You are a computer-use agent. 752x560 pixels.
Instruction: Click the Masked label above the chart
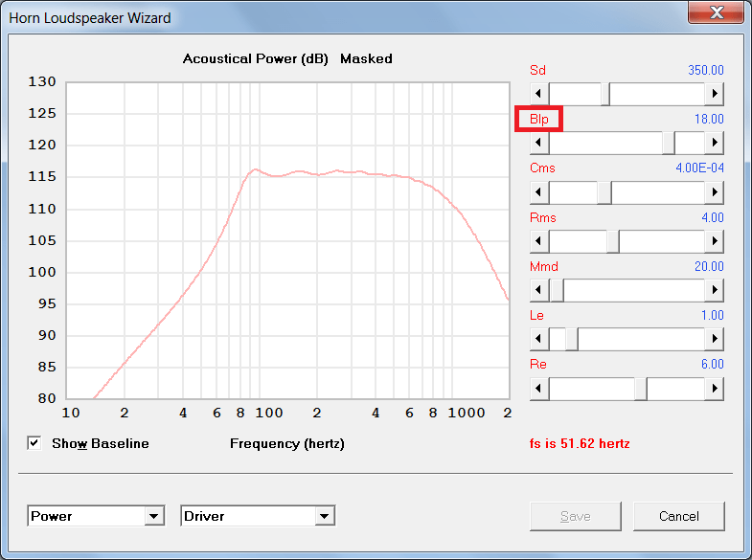[366, 58]
